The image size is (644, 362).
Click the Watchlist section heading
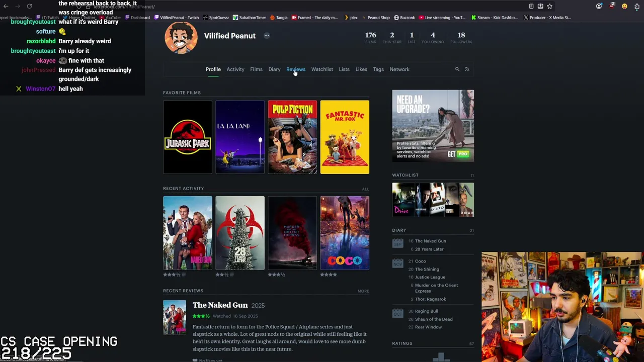pyautogui.click(x=405, y=175)
